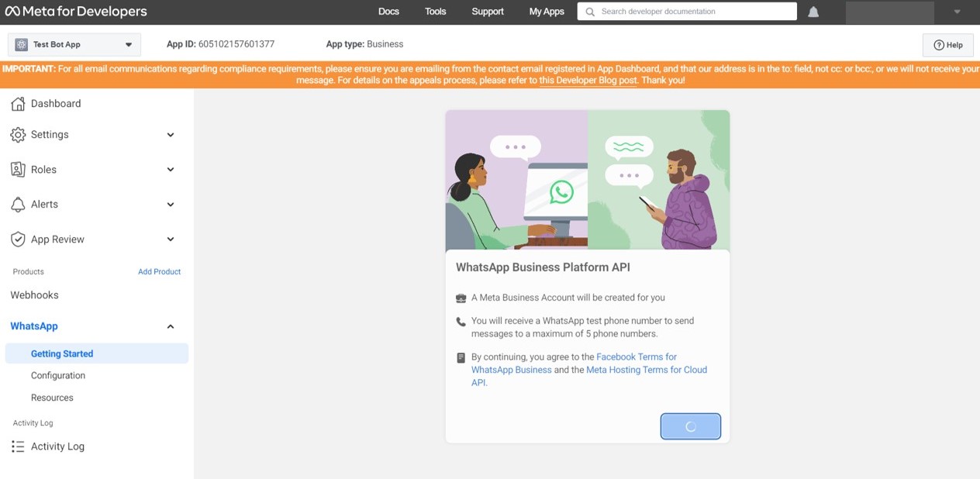
Task: Collapse the WhatsApp section chevron
Action: [171, 326]
